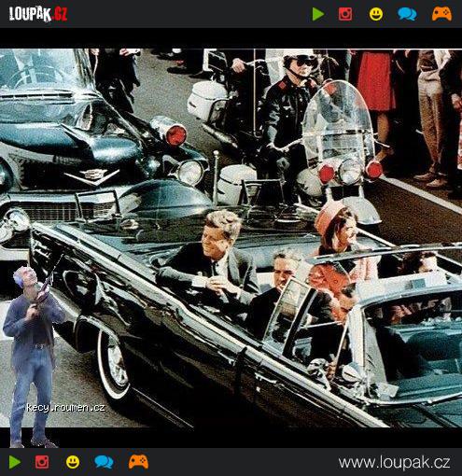This screenshot has width=462, height=476.
Task: Click the yellow smiley icon in bottom bar
Action: (x=73, y=462)
